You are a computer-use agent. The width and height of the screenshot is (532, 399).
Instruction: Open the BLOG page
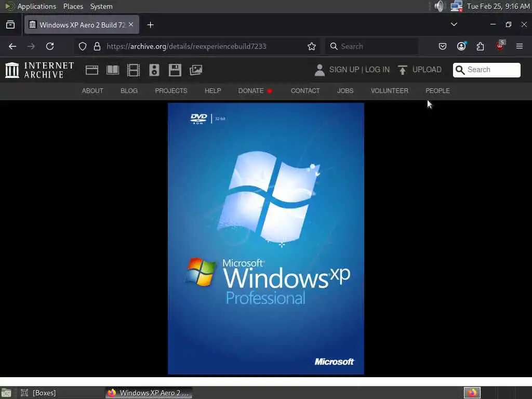[x=129, y=90]
